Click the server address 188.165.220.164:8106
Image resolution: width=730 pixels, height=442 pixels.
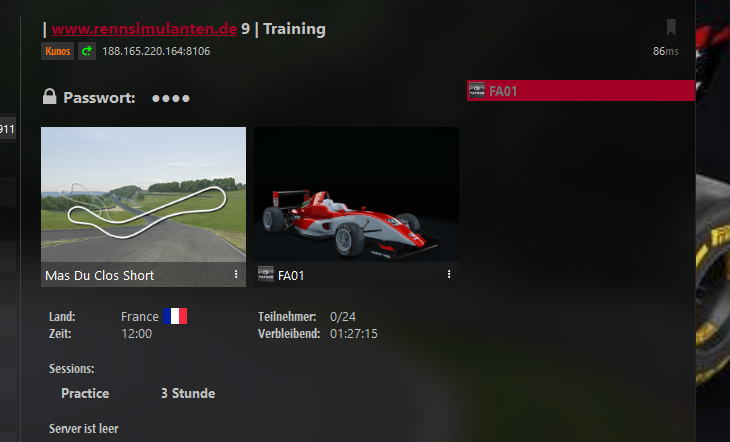coord(156,51)
